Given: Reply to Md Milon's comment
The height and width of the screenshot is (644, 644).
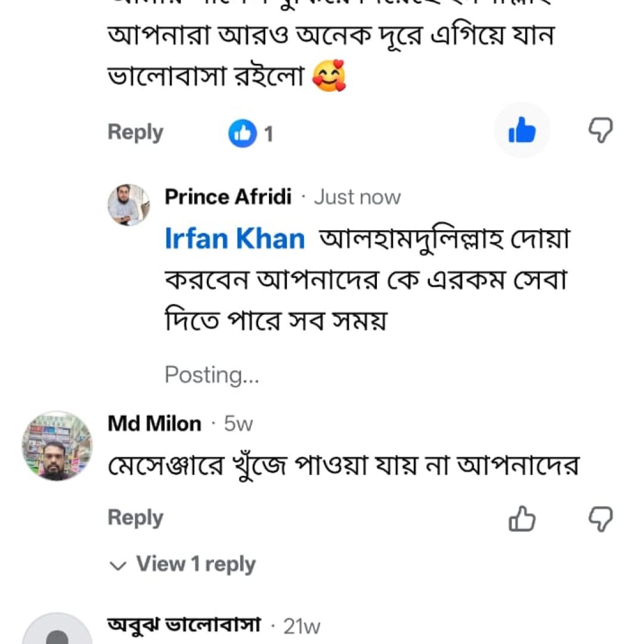Looking at the screenshot, I should pos(135,518).
